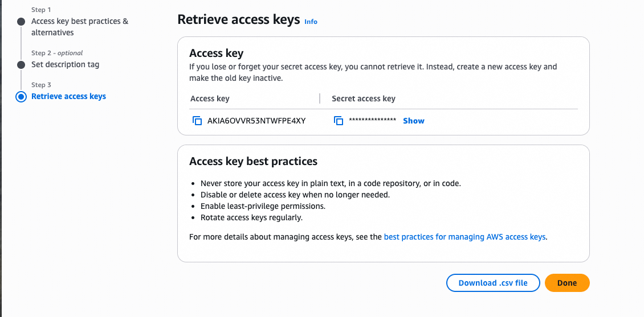
Task: Click the Secret access key column header
Action: coord(363,98)
